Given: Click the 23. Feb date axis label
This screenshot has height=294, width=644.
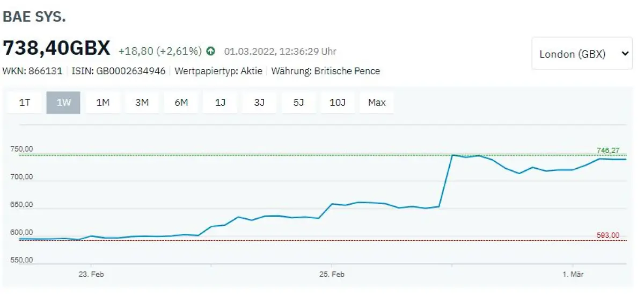Looking at the screenshot, I should click(x=91, y=274).
